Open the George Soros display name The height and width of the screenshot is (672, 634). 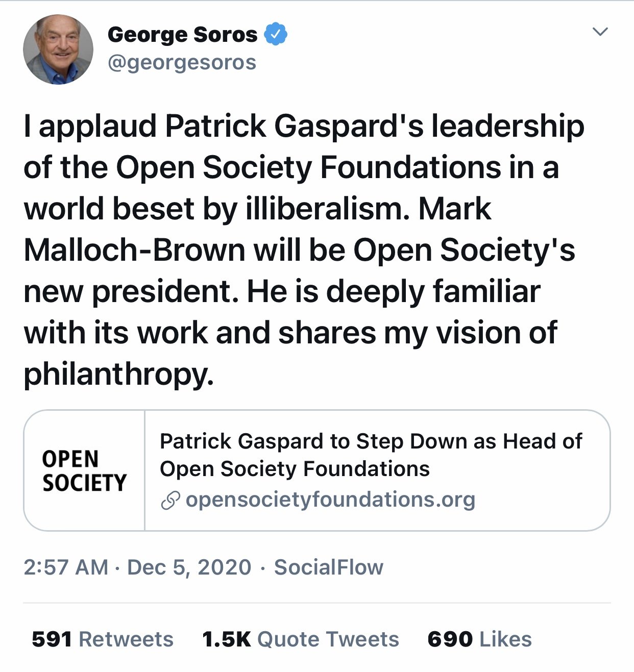pos(183,34)
